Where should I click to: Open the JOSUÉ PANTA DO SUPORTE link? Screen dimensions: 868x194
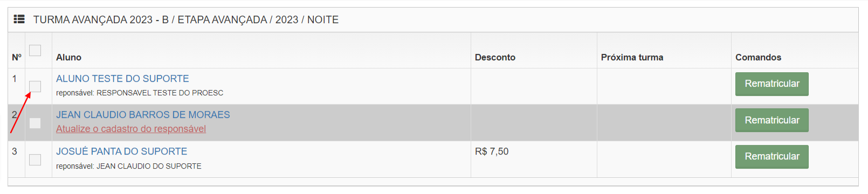click(x=122, y=151)
